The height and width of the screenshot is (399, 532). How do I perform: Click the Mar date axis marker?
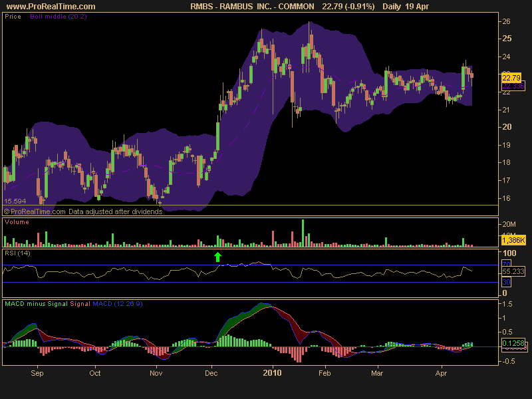click(377, 373)
